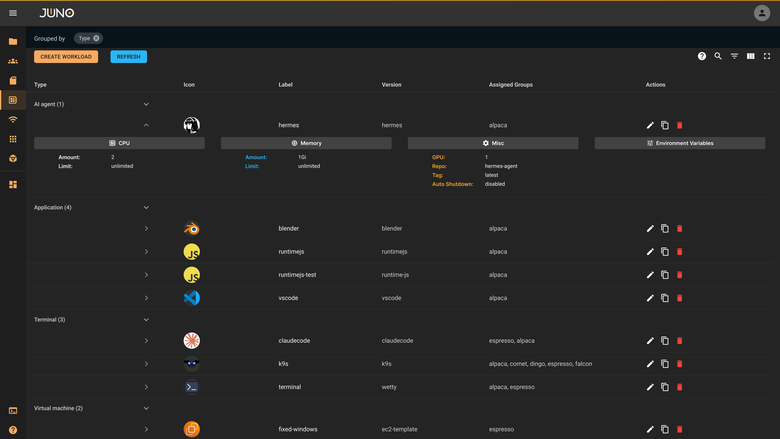Sort by the Type column header
This screenshot has width=780, height=439.
coord(40,85)
